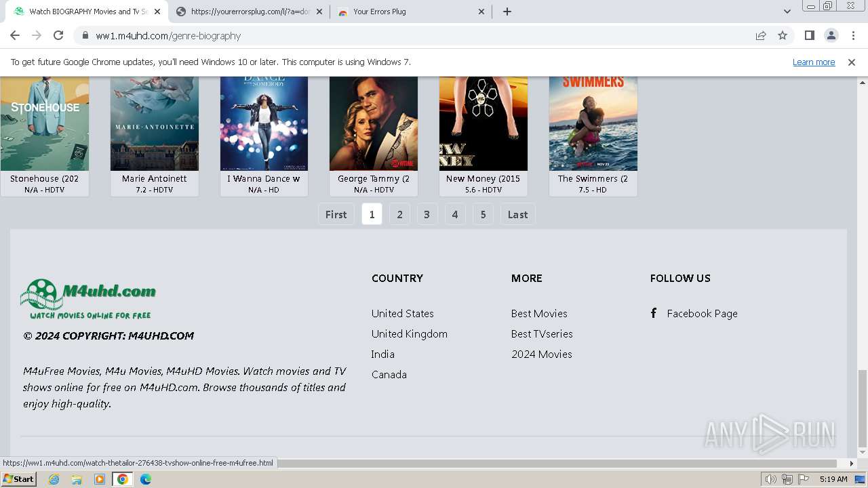Go back with the browser back arrow
The width and height of the screenshot is (868, 488).
point(15,35)
